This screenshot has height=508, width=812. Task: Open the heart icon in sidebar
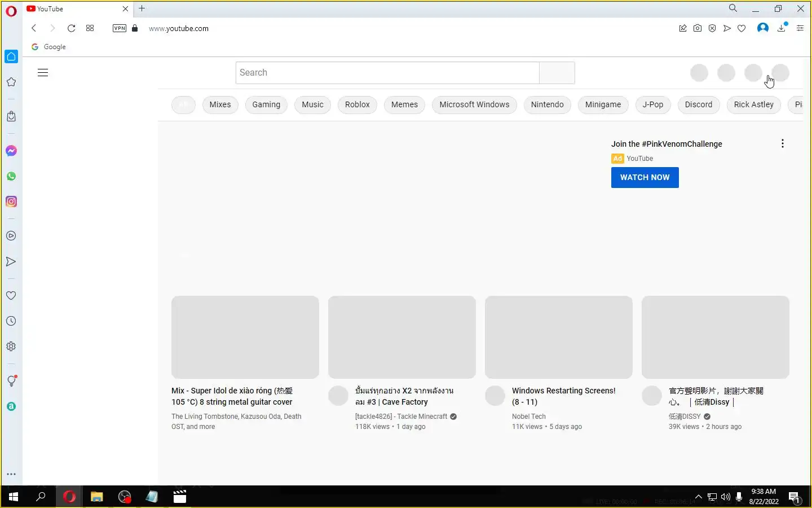coord(11,296)
